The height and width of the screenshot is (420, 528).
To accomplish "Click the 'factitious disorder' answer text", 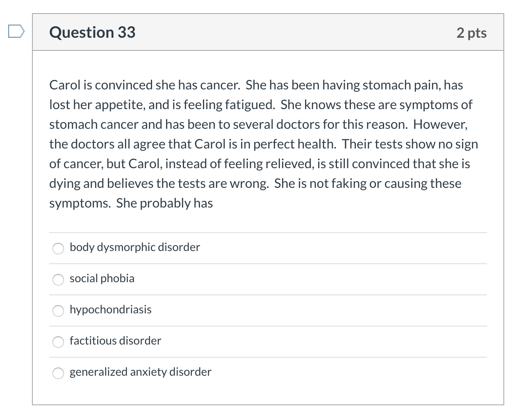I will [x=115, y=341].
